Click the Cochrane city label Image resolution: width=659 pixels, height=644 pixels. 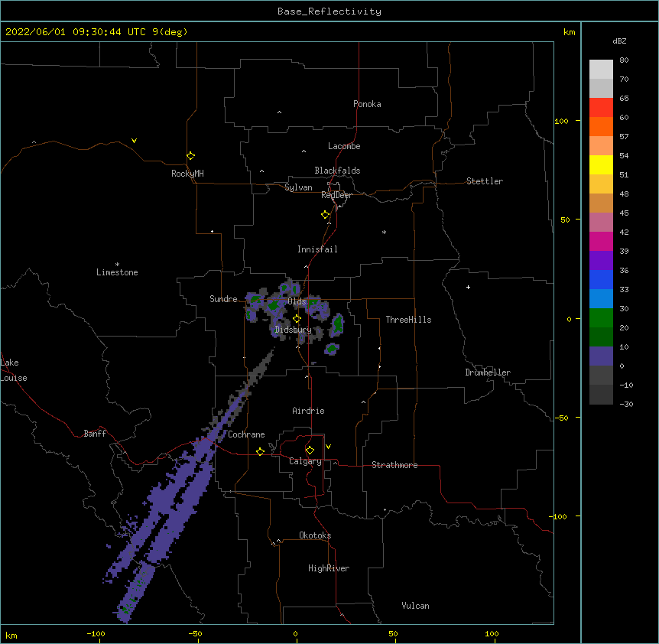point(246,434)
